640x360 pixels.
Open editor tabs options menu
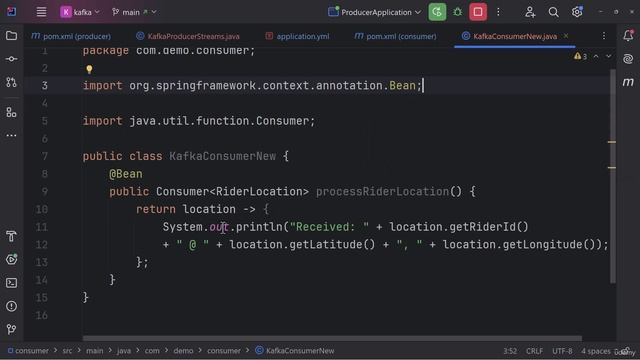point(604,36)
